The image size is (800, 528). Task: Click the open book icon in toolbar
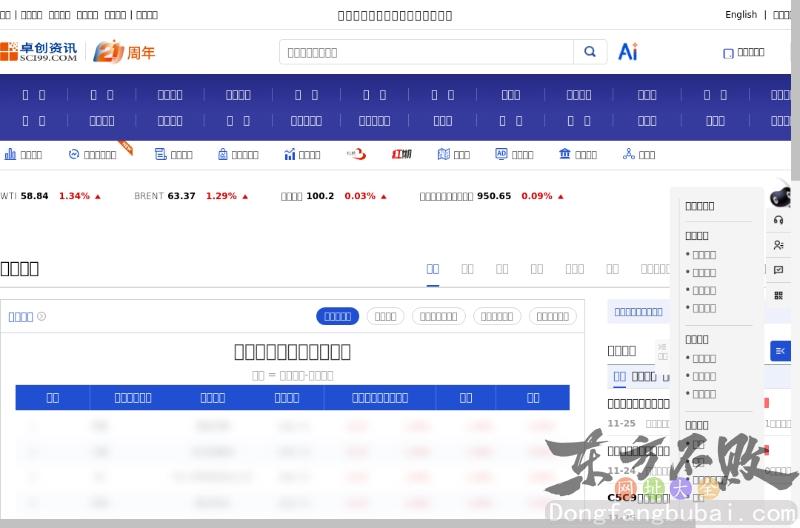coord(442,154)
